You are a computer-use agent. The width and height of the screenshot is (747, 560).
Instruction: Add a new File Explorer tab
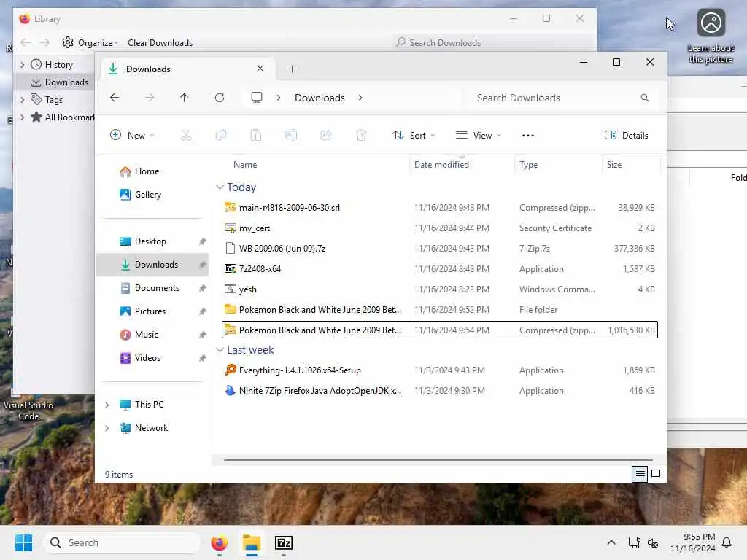[x=292, y=69]
